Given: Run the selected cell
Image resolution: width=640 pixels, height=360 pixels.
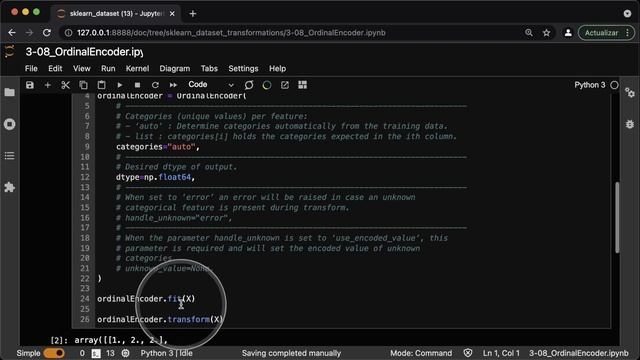Looking at the screenshot, I should coord(120,85).
